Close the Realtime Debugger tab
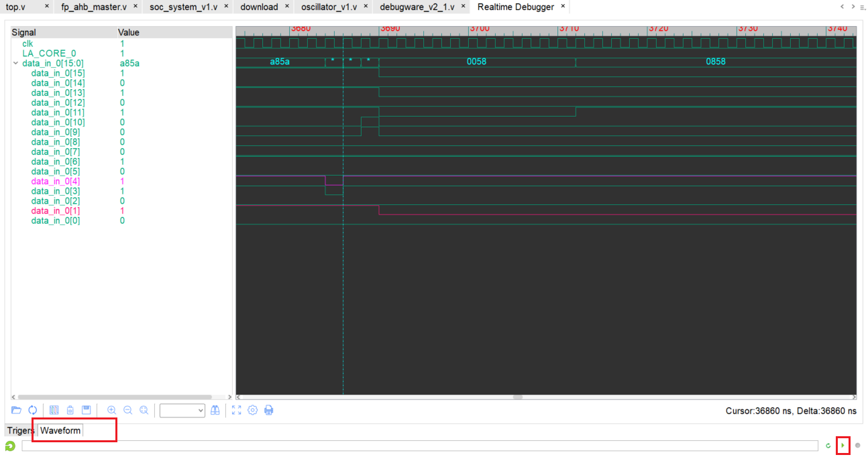 [x=563, y=6]
